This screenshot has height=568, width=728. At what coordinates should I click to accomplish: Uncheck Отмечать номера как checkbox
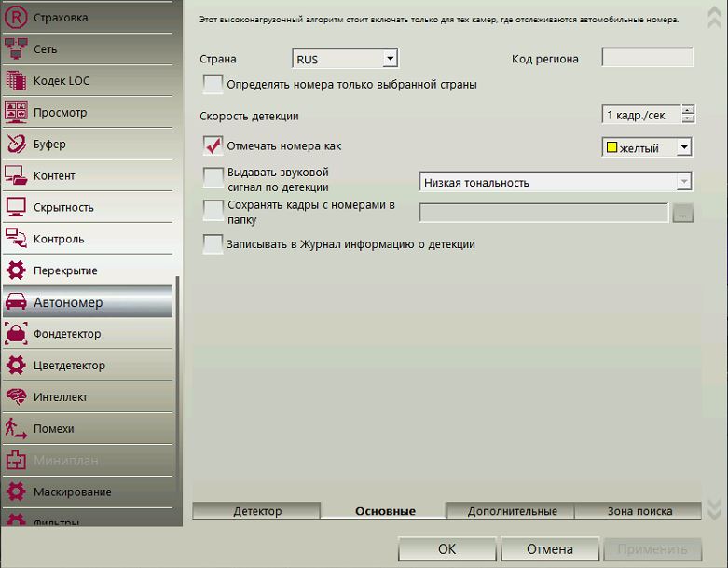[x=213, y=145]
